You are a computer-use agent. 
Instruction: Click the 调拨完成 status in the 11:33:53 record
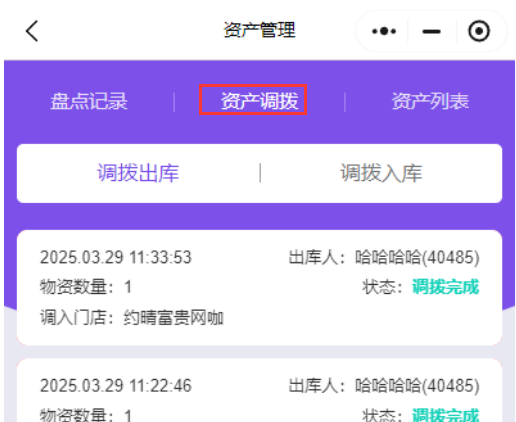446,287
